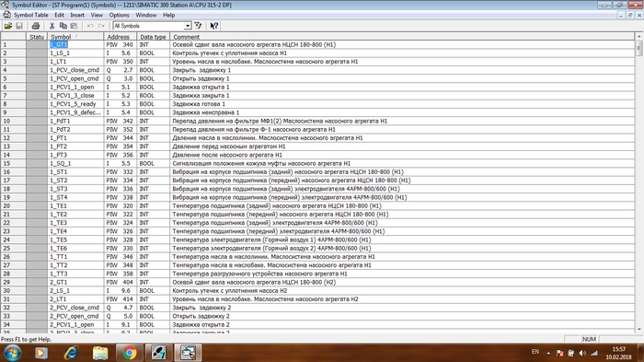This screenshot has width=644, height=362.
Task: Click the Data type column header
Action: point(153,37)
